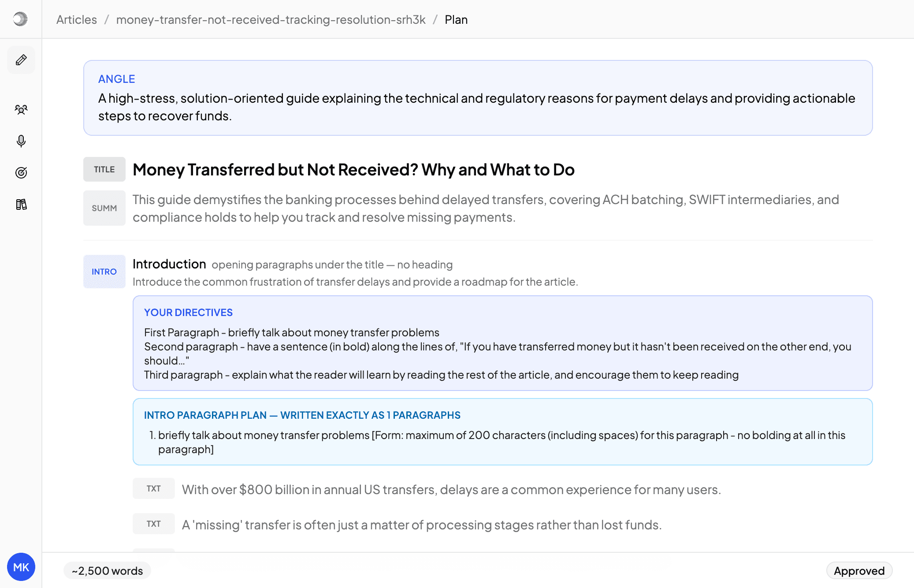Click the angle description 'A high-stress, solution-oriented guide'

tap(477, 107)
